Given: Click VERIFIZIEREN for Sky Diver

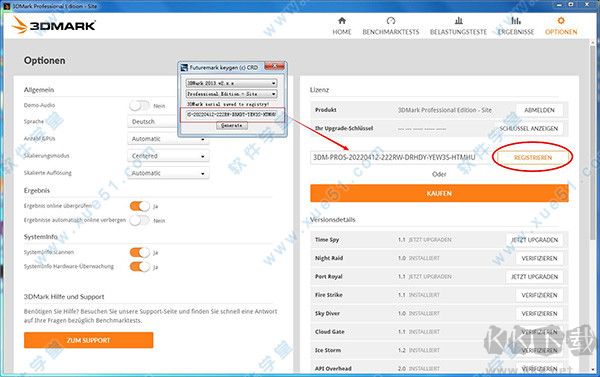Looking at the screenshot, I should (539, 313).
